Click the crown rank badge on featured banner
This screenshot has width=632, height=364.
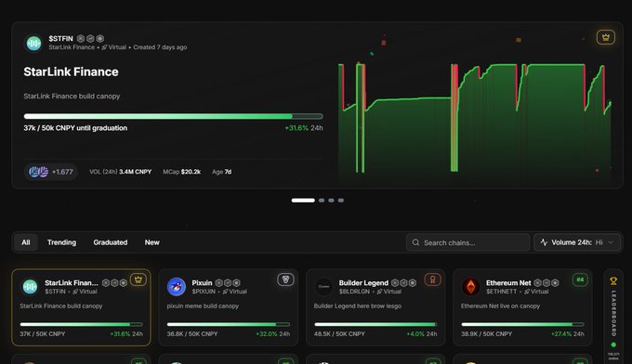(605, 37)
